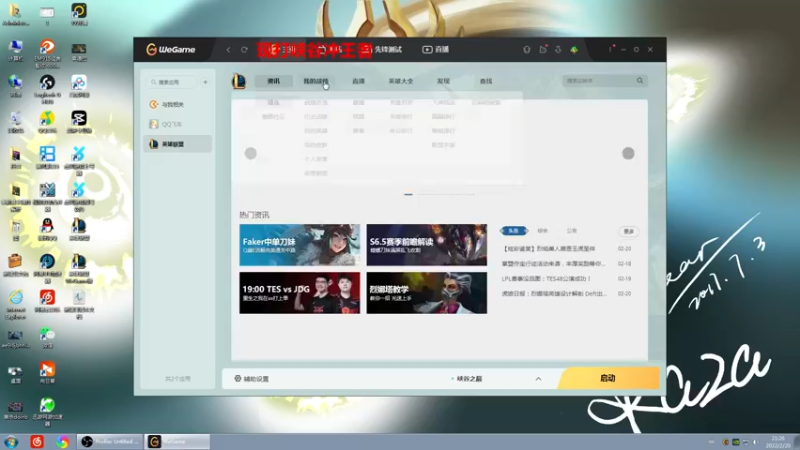Click the yellow 启动 launch button
Screen dimensions: 800x450
(x=608, y=378)
